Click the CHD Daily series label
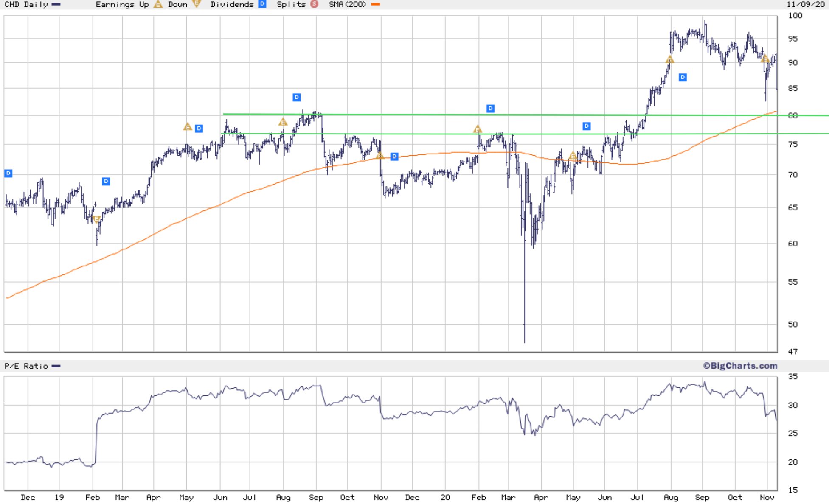Image resolution: width=829 pixels, height=504 pixels. pos(26,4)
